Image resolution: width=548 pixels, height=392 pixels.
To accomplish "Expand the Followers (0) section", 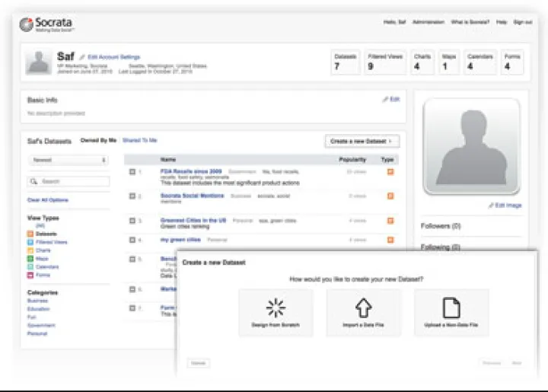I will pyautogui.click(x=441, y=226).
